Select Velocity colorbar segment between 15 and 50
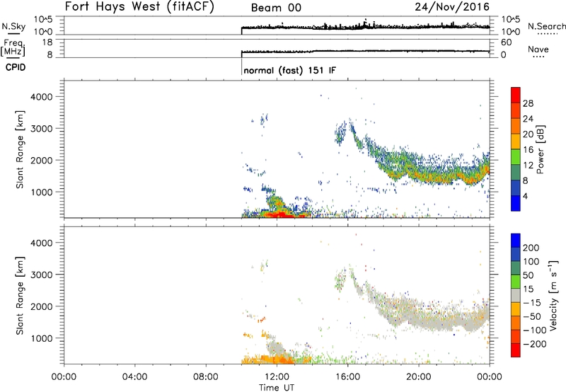The image size is (566, 392). tap(516, 282)
